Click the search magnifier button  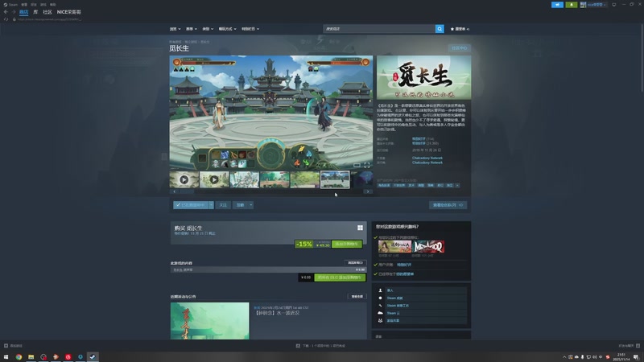tap(440, 29)
